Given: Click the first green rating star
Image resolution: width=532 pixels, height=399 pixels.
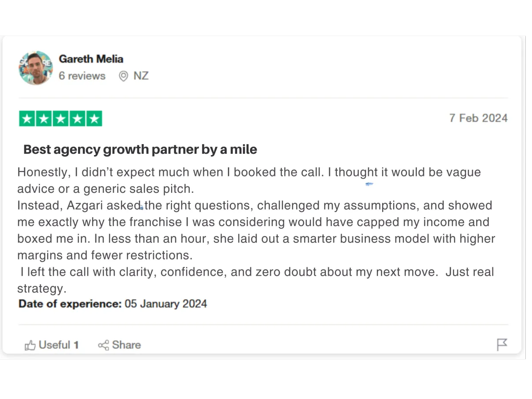Looking at the screenshot, I should [x=27, y=119].
